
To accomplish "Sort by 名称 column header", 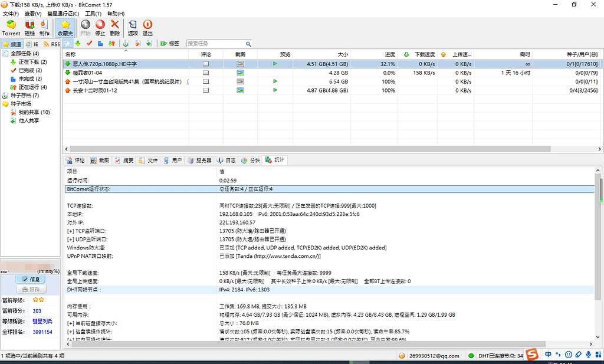I will pos(126,54).
